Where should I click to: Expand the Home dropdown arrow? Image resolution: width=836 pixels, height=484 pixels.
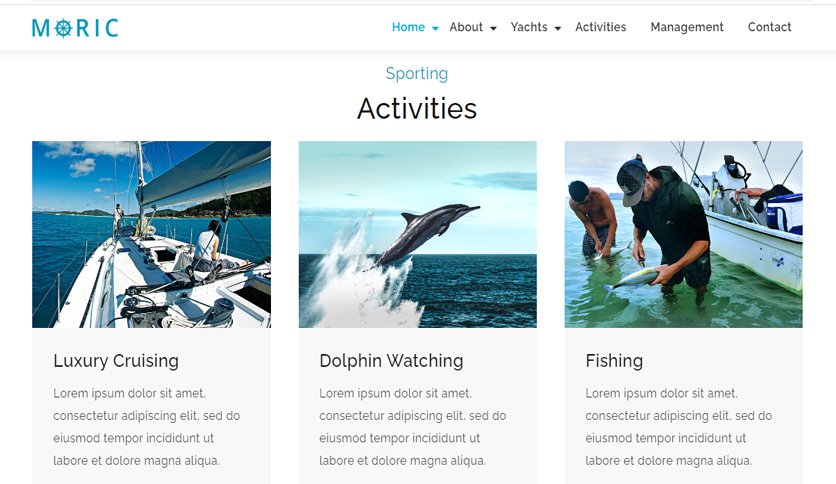(x=435, y=28)
